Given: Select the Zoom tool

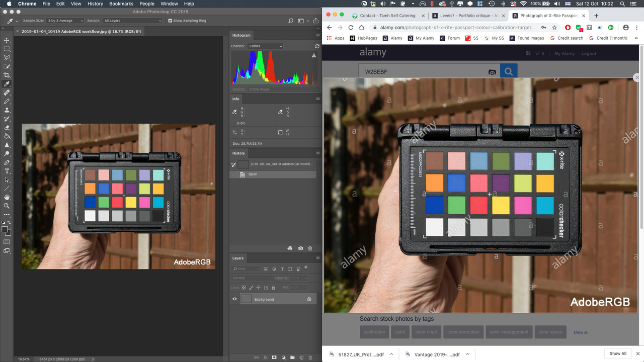Looking at the screenshot, I should [x=7, y=205].
